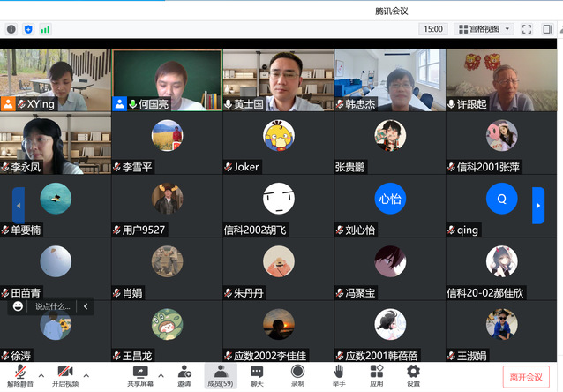Unmute microphone (解除静音)
Viewport: 563px width, 392px height.
(x=19, y=375)
